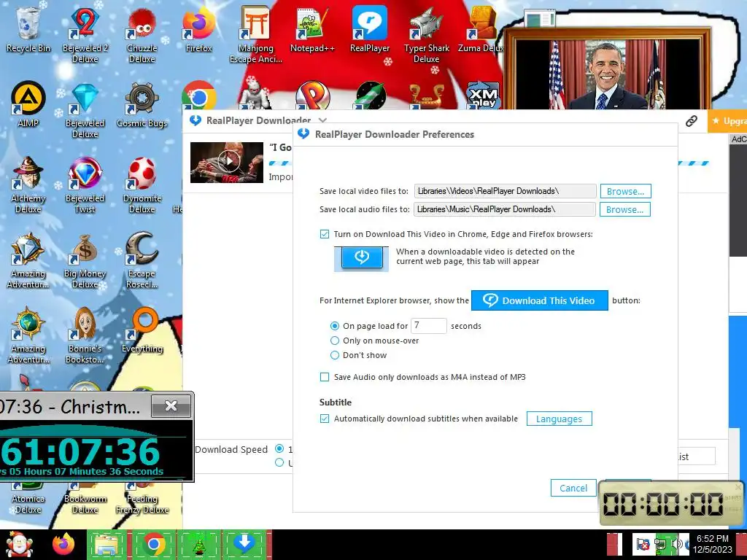This screenshot has width=747, height=560.
Task: Open Atomica Deluxe shortcut
Action: click(28, 499)
